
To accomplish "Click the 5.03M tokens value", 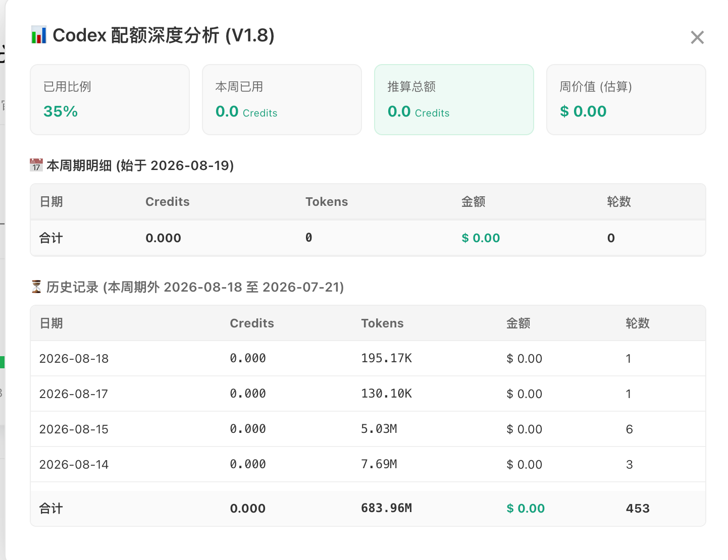I will click(x=379, y=429).
